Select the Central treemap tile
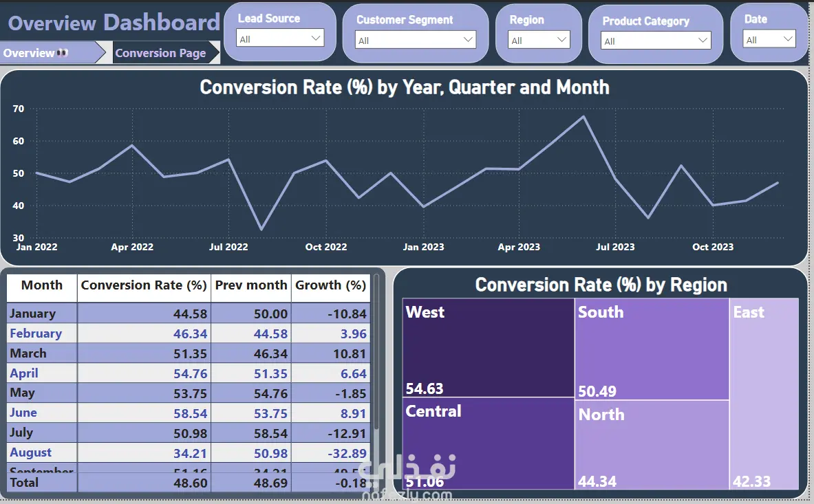Screen dimensions: 814x504 [x=488, y=444]
